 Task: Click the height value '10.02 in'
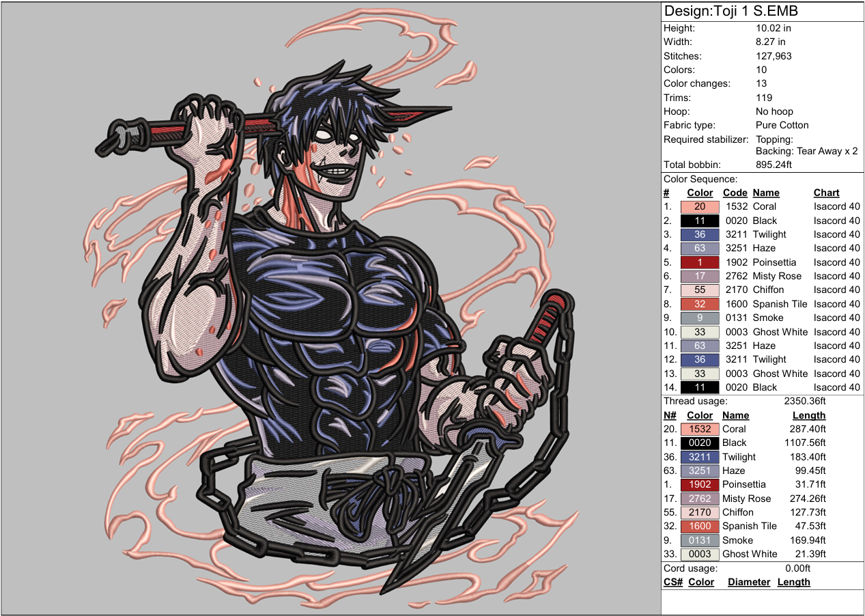774,28
